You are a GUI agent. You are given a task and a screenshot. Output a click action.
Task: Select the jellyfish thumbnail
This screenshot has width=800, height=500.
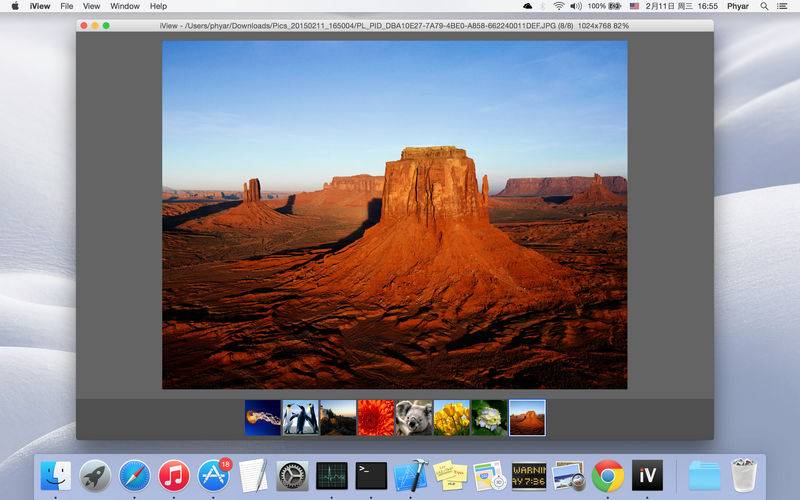tap(263, 418)
